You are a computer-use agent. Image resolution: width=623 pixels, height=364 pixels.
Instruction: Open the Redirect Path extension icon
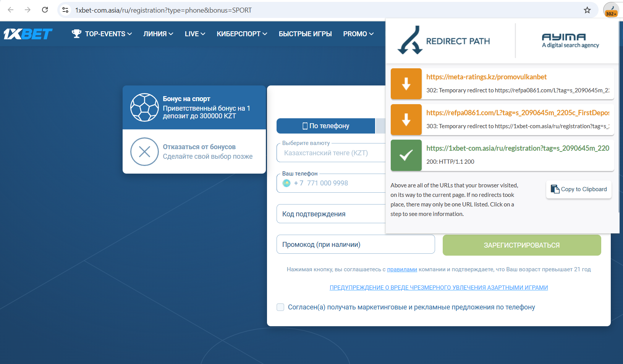[611, 10]
